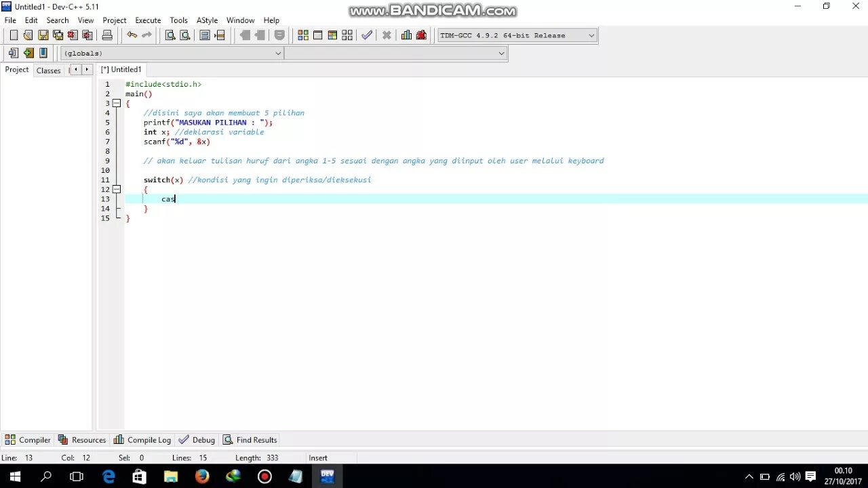Open the Help menu
The width and height of the screenshot is (868, 488).
[x=271, y=20]
